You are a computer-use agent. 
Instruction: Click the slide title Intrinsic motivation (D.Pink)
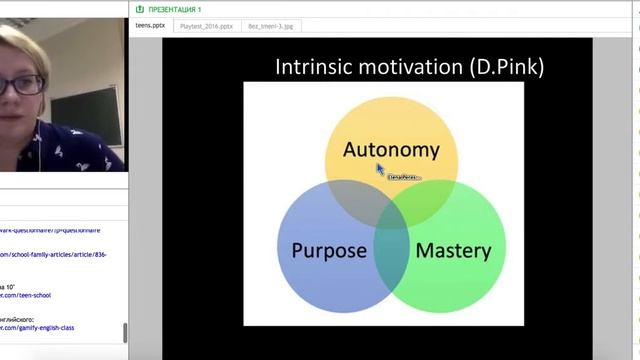point(409,67)
